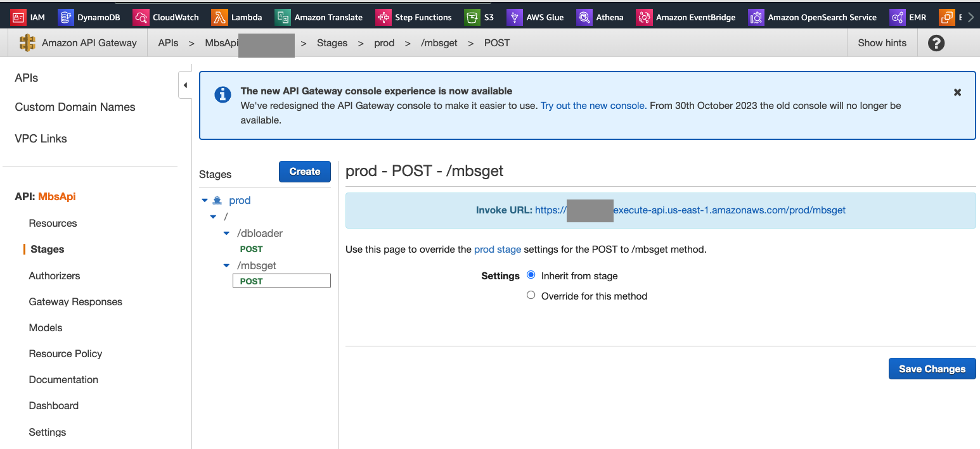Collapse the /dbloader tree node
This screenshot has height=449, width=980.
point(226,234)
